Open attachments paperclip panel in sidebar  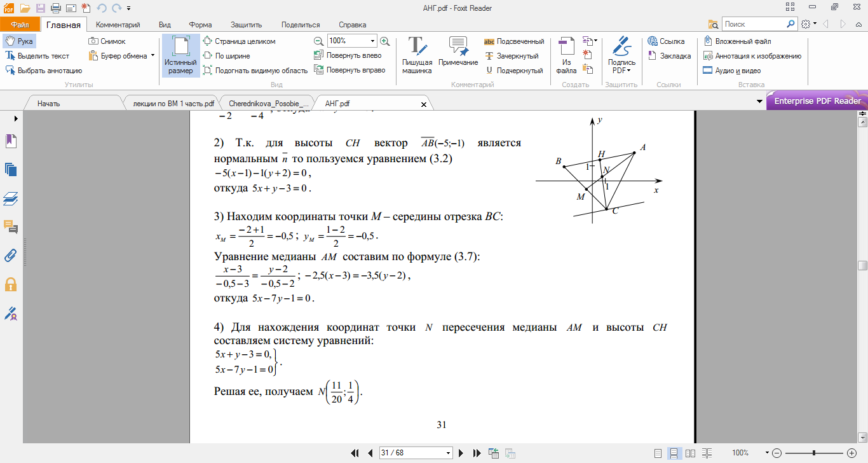click(x=11, y=256)
